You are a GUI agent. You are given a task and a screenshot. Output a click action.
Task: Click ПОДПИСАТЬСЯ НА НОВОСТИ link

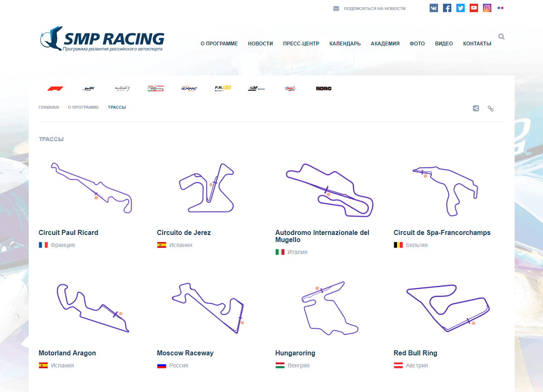[x=375, y=9]
